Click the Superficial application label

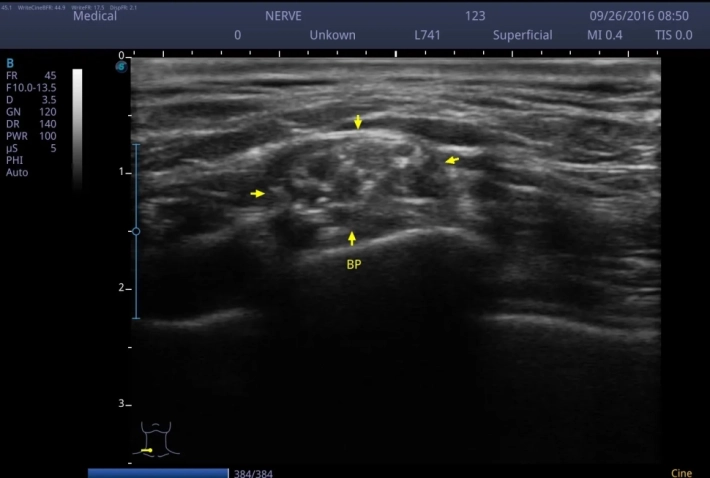pos(522,35)
